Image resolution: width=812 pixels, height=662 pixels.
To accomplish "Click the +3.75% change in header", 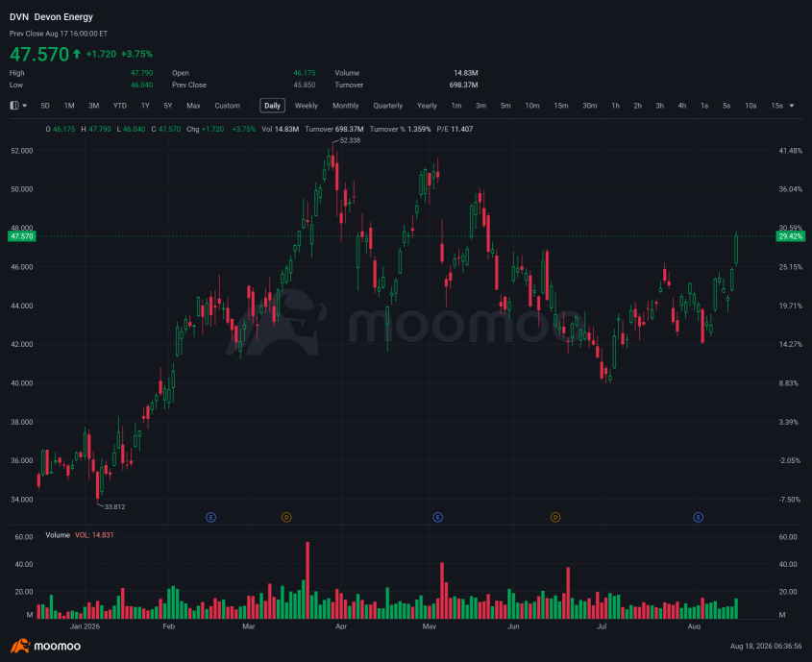I will click(136, 54).
